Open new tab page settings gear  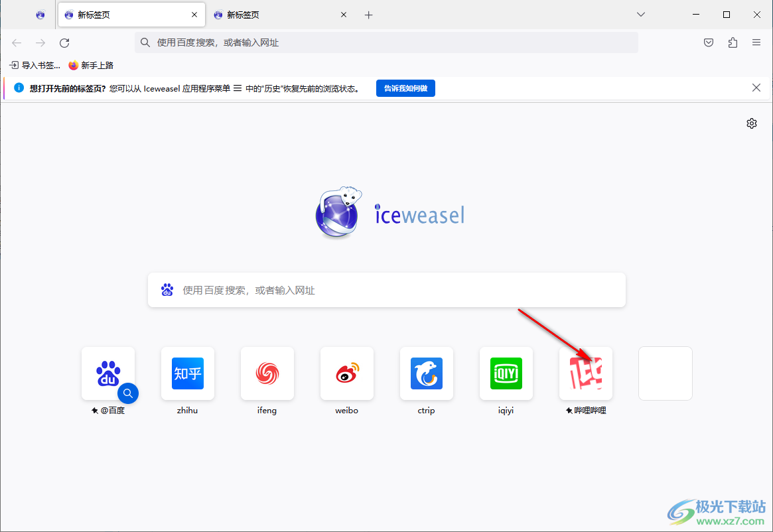[x=751, y=123]
